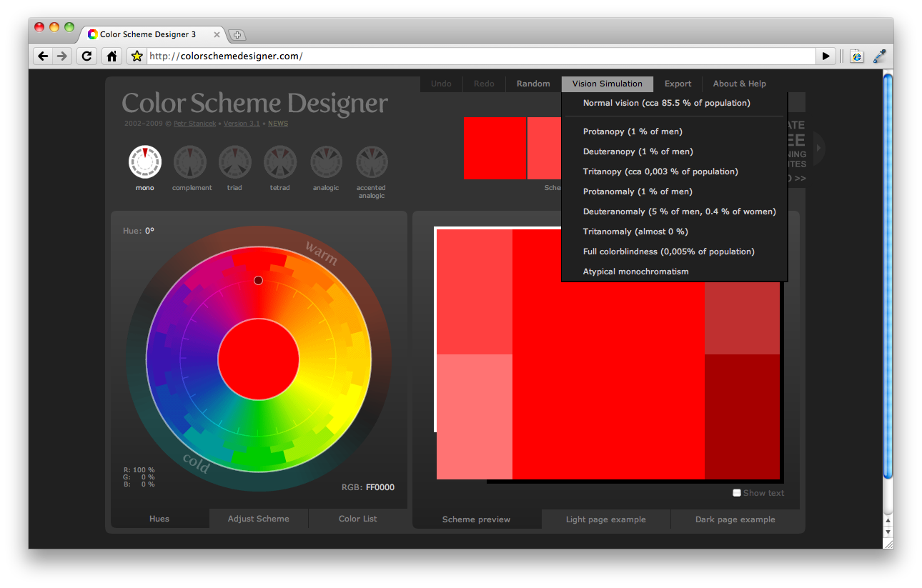Bookmark the page with the star icon
922x588 pixels.
click(137, 56)
